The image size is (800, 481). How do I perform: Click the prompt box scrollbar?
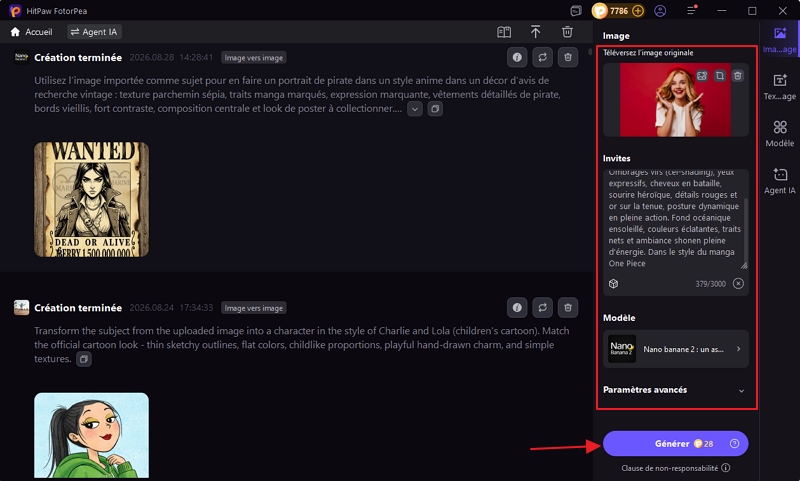745,230
